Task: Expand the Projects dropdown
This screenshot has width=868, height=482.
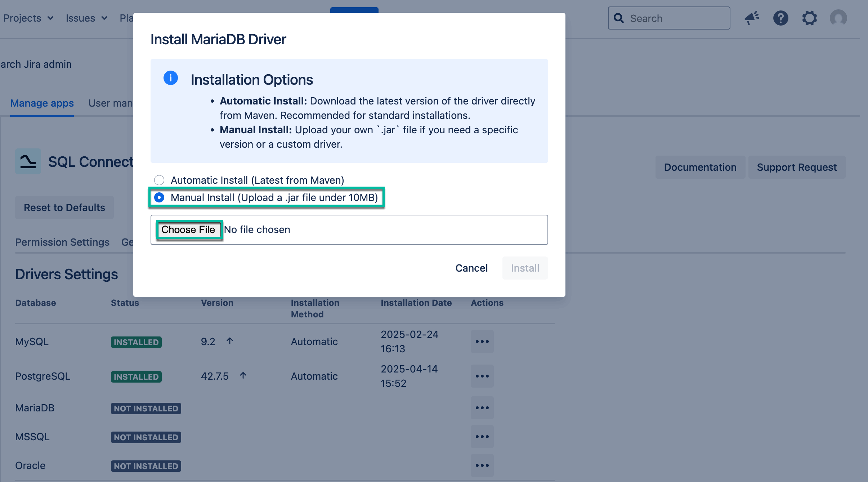Action: pyautogui.click(x=29, y=18)
